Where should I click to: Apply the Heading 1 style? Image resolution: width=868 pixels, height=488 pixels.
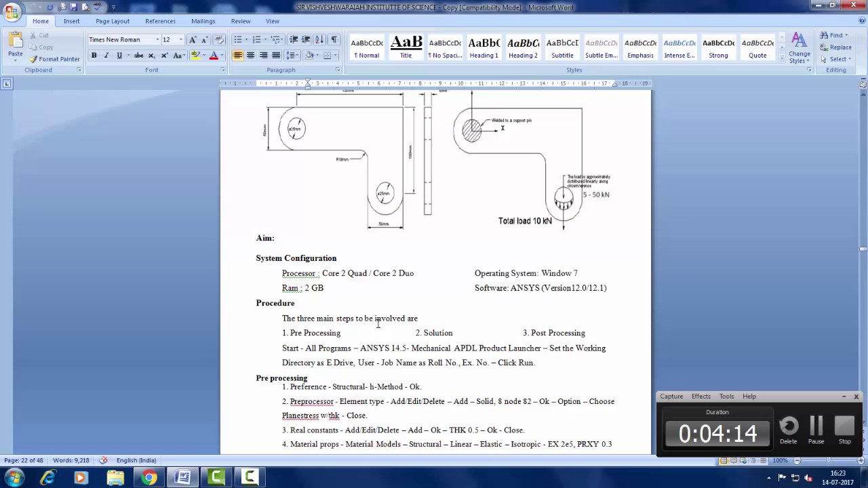pyautogui.click(x=484, y=47)
